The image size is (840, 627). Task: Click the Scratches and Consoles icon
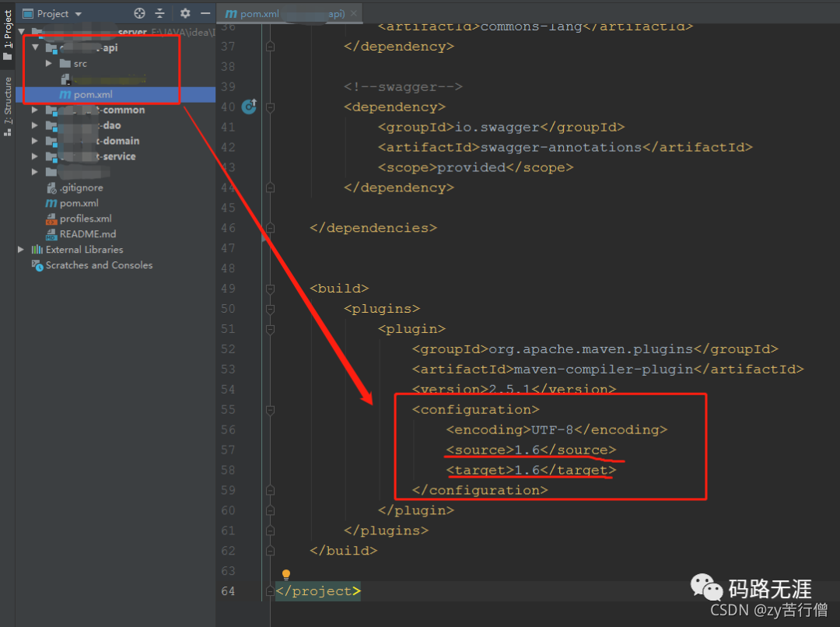point(37,265)
